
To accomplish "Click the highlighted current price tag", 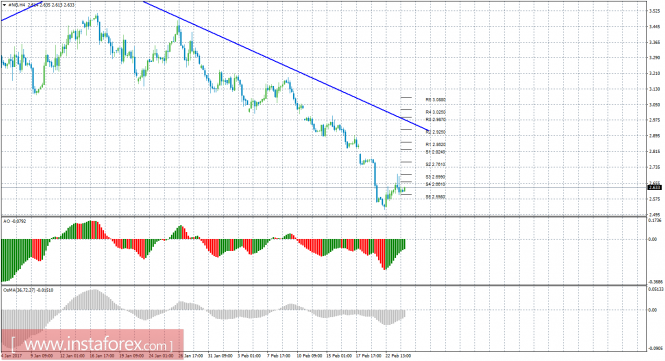I will (654, 187).
